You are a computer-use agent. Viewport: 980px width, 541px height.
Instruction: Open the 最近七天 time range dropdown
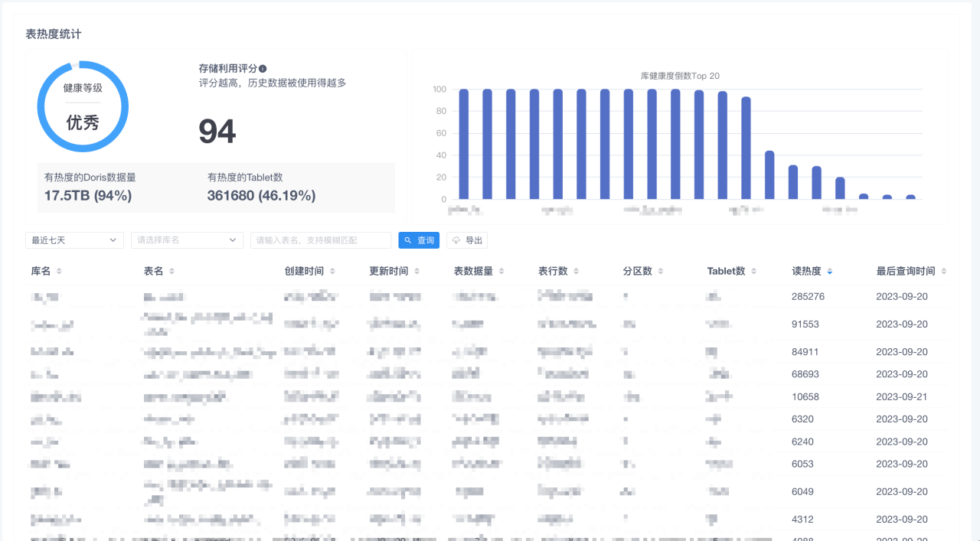click(x=74, y=240)
